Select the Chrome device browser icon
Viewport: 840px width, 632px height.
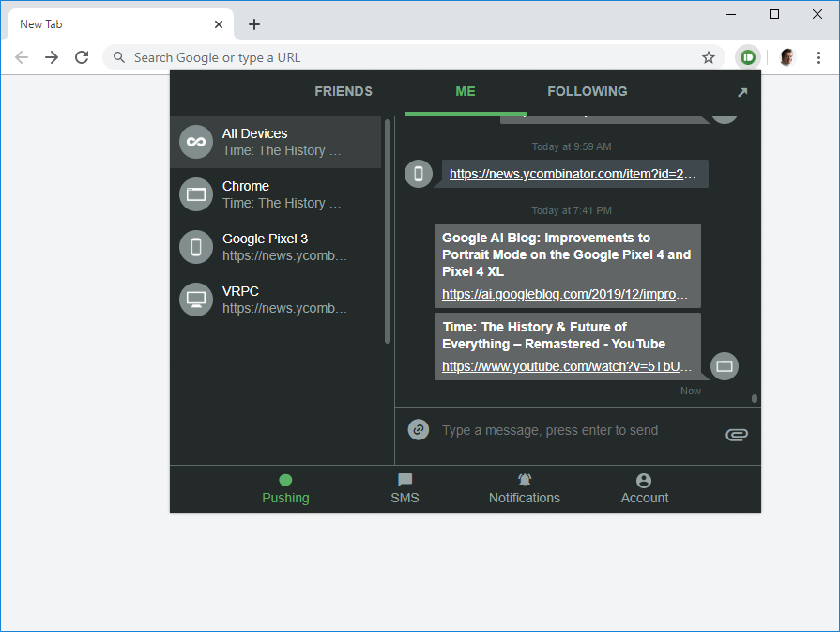click(196, 194)
